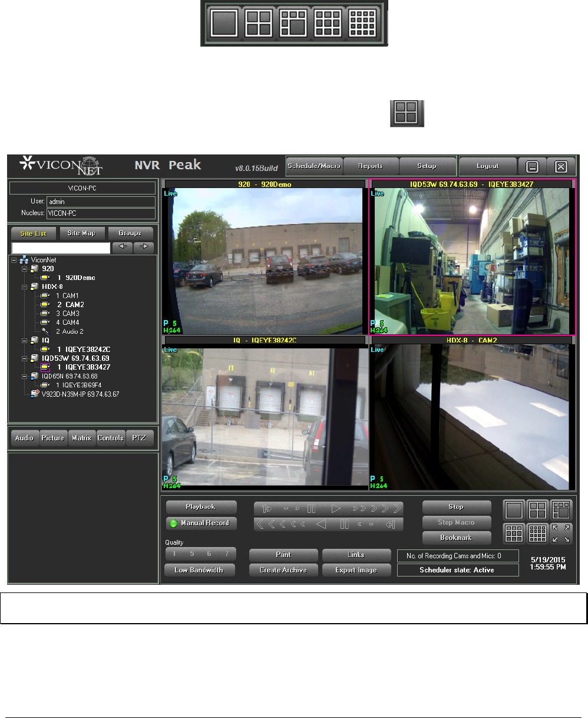The height and width of the screenshot is (718, 588).
Task: Click Export Image
Action: click(356, 570)
